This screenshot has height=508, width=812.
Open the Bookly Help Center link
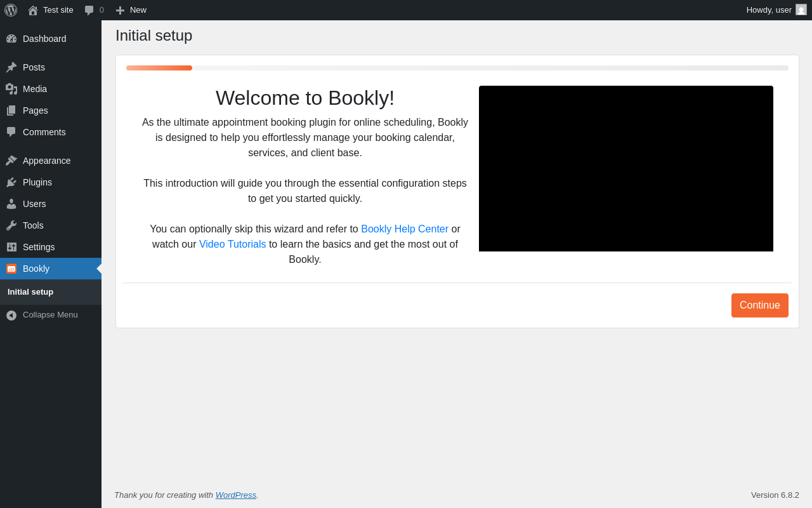(405, 229)
